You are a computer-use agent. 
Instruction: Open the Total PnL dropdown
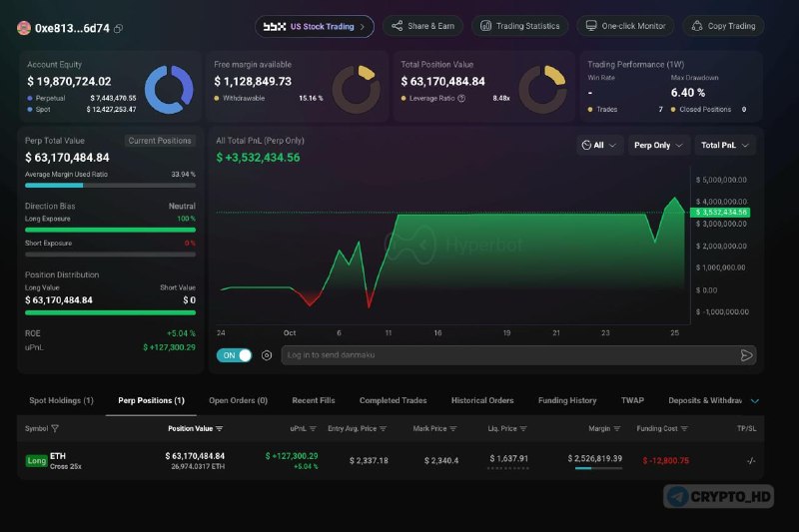pos(725,145)
